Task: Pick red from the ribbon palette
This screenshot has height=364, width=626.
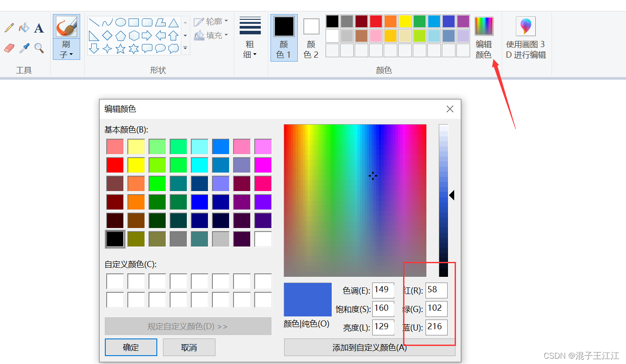Action: point(376,21)
